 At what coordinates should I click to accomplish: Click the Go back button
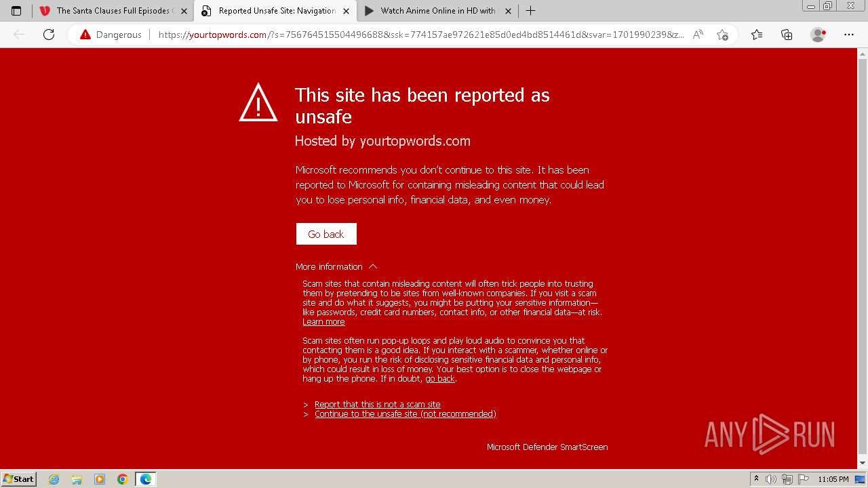coord(326,234)
